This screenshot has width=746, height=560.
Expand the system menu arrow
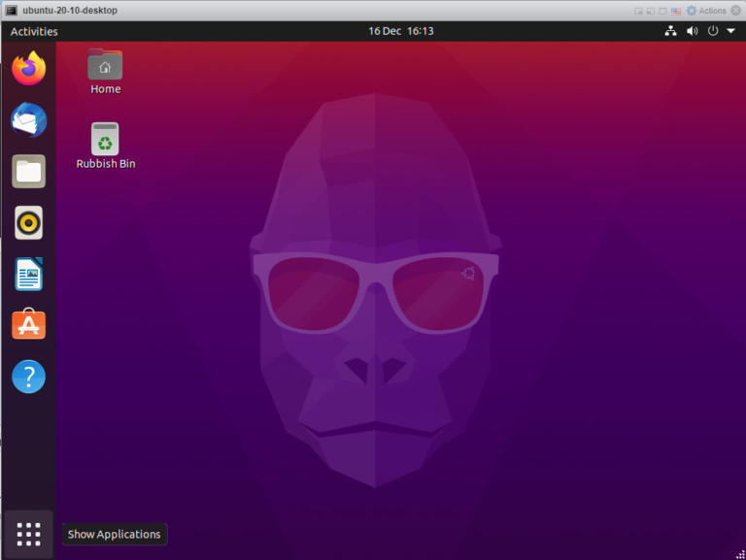pyautogui.click(x=730, y=31)
